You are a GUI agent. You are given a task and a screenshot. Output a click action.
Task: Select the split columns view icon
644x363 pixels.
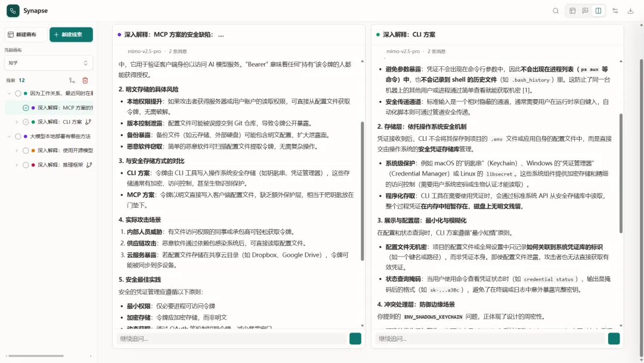tap(599, 11)
